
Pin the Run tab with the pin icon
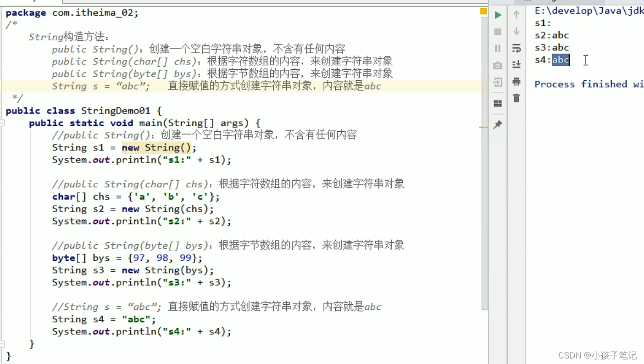pyautogui.click(x=498, y=124)
